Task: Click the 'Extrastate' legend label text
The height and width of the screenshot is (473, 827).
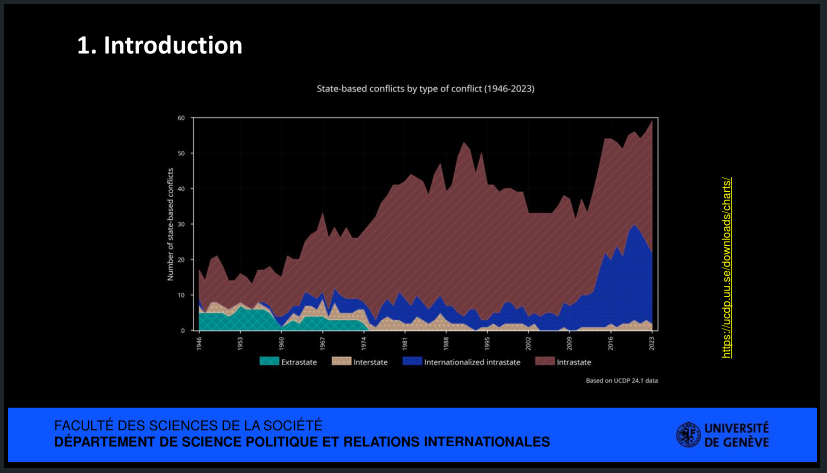Action: coord(299,361)
